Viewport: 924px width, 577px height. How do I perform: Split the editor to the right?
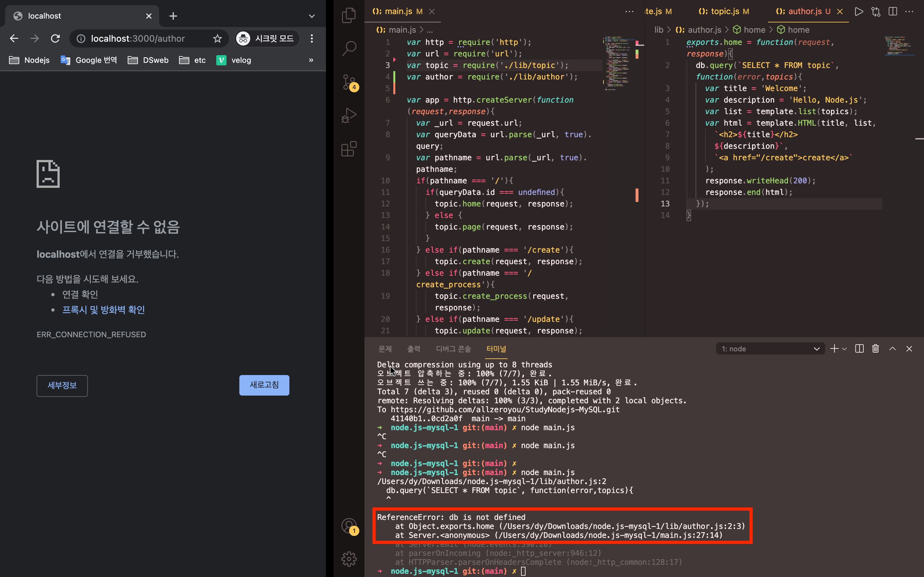pyautogui.click(x=893, y=12)
